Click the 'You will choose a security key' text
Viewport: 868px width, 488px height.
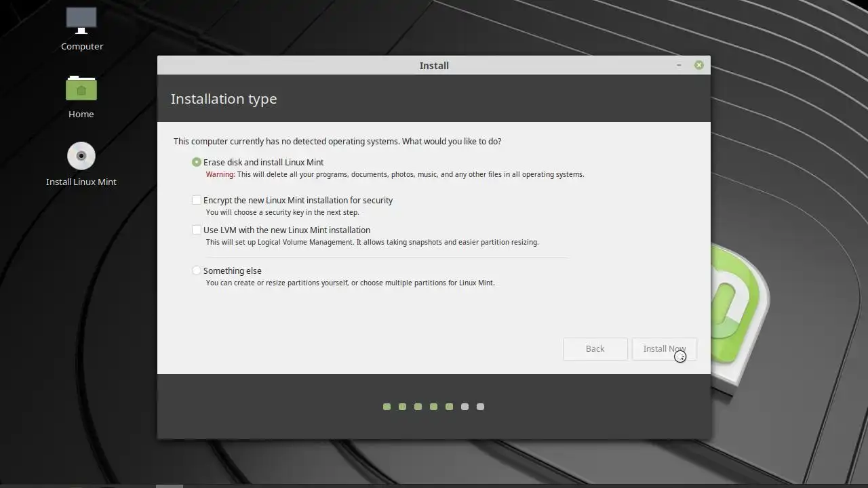[x=283, y=212]
